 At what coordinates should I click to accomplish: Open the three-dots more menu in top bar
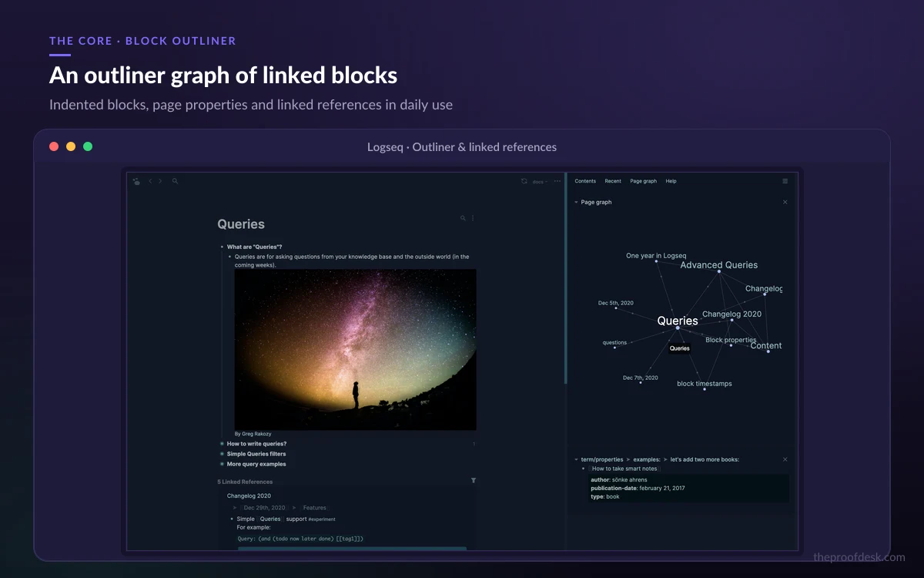[x=557, y=181]
